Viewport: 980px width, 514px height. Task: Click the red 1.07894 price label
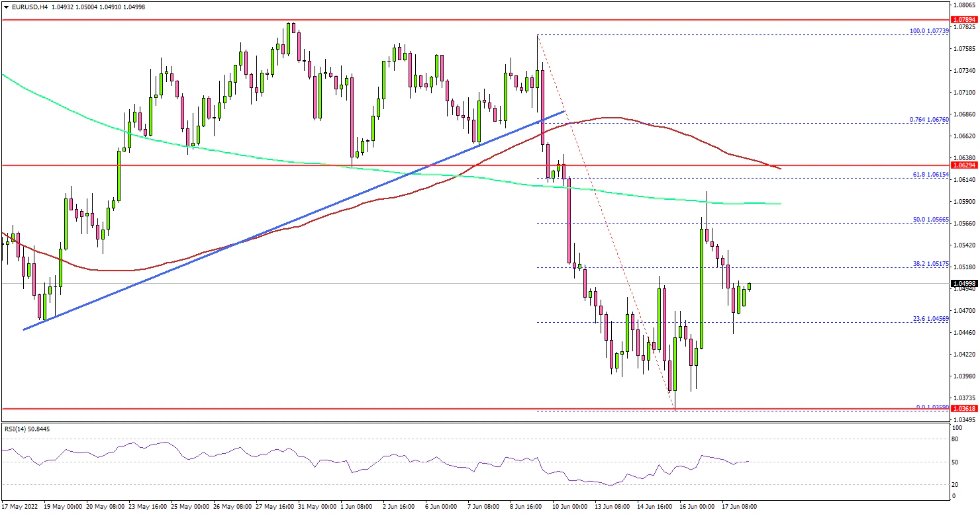963,20
